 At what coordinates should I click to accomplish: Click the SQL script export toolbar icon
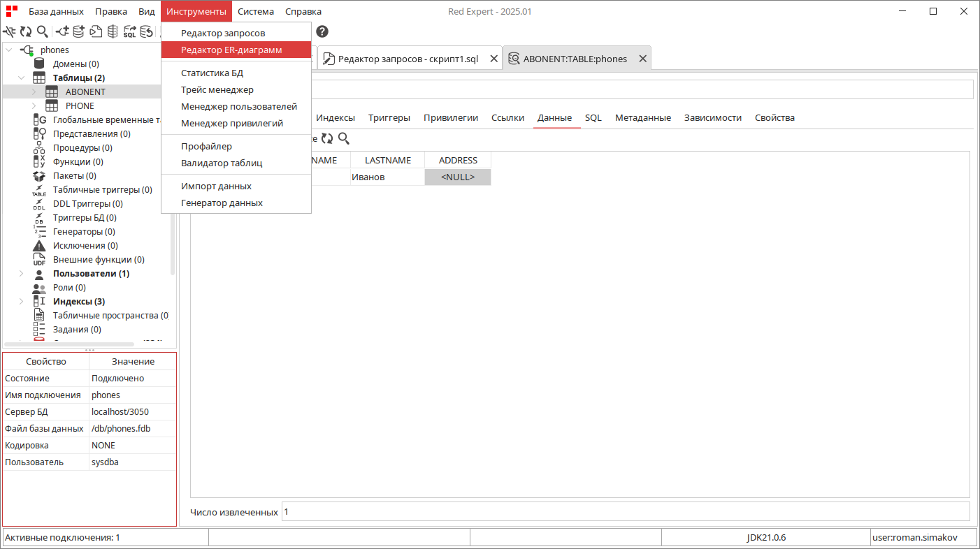130,31
